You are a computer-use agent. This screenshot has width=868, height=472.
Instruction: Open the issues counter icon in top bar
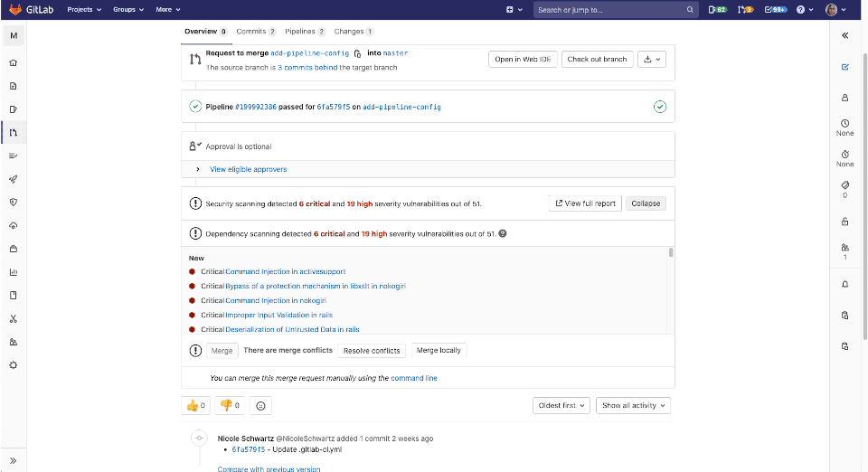point(717,9)
